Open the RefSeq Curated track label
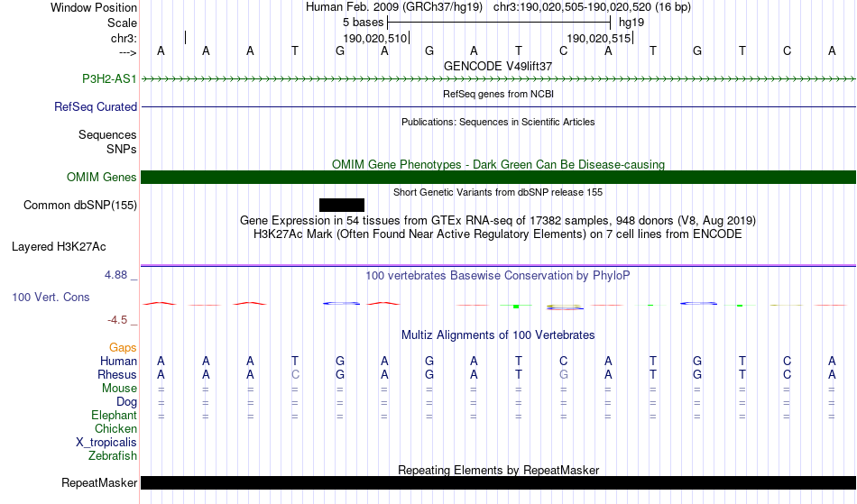Viewport: 857px width, 504px height. pyautogui.click(x=96, y=106)
